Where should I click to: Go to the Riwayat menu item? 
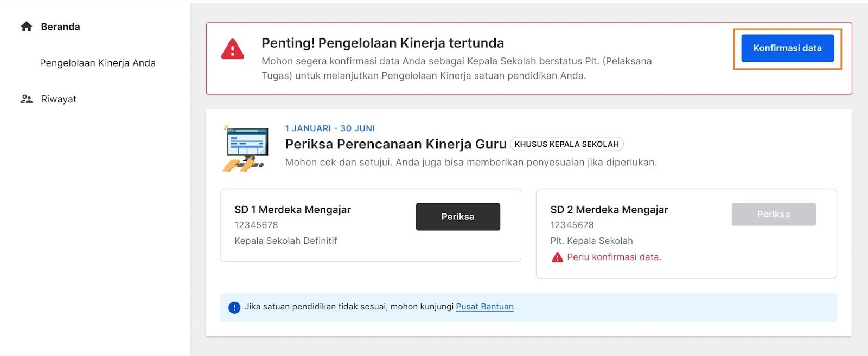click(x=59, y=99)
